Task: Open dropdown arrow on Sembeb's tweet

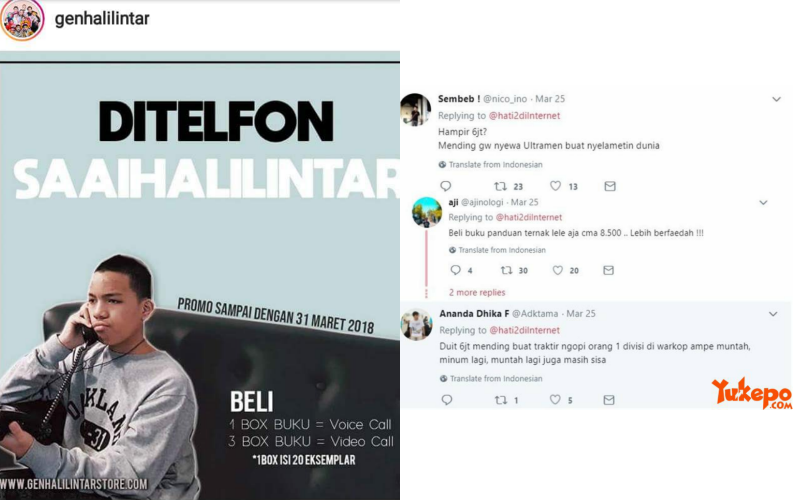Action: (x=776, y=99)
